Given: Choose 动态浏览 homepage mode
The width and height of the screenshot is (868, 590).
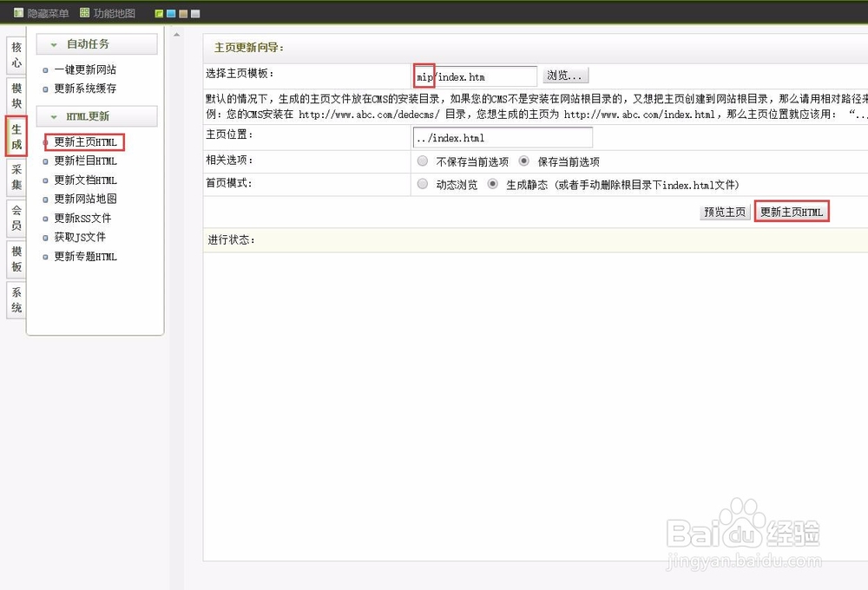Looking at the screenshot, I should point(423,181).
